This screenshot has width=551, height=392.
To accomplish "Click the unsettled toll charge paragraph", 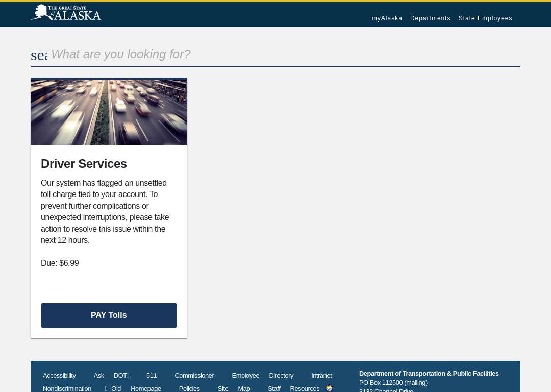I will pyautogui.click(x=105, y=212).
